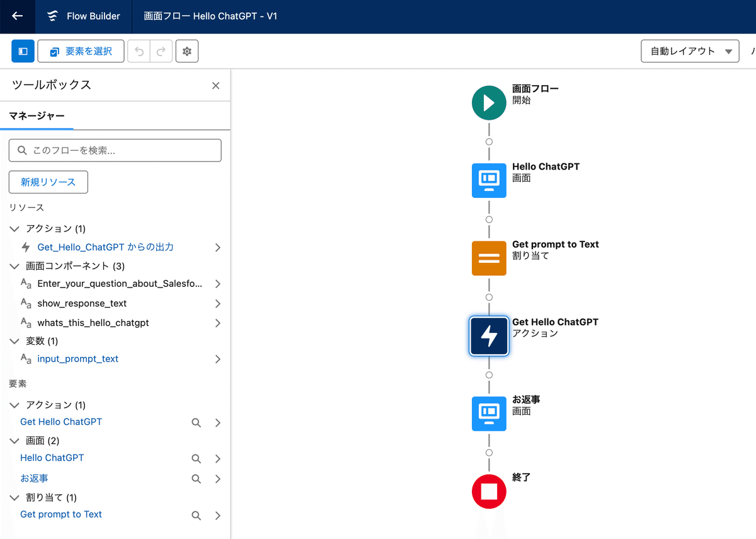Click the リソース section heading
756x539 pixels.
click(26, 207)
